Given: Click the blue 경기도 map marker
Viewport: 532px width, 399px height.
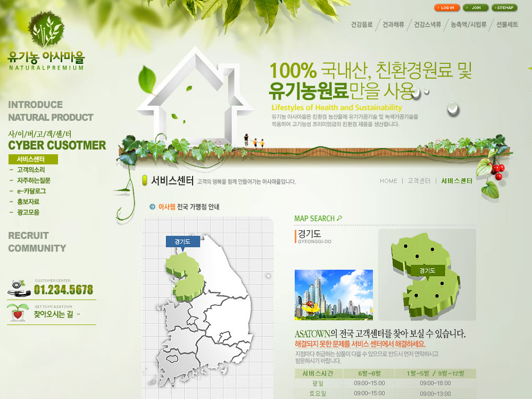Looking at the screenshot, I should [x=182, y=242].
